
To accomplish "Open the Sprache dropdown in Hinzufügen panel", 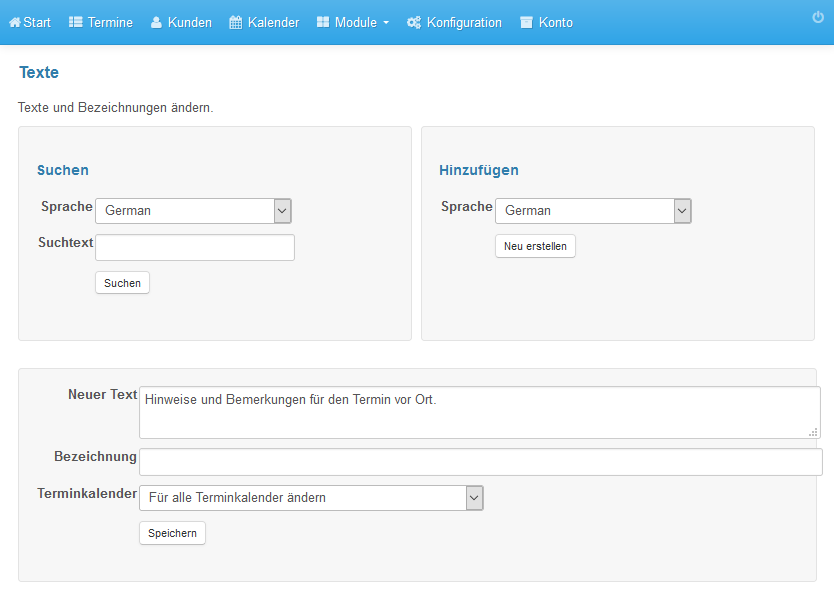I will tap(593, 211).
